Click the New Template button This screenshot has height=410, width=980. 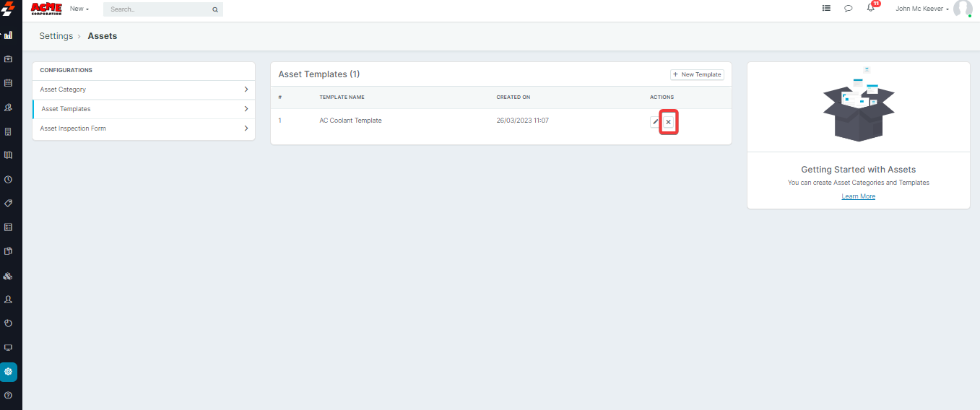(x=697, y=74)
